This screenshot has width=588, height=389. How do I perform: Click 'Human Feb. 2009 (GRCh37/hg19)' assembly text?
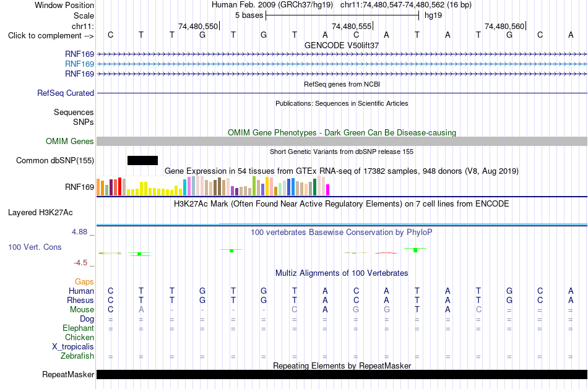[272, 5]
